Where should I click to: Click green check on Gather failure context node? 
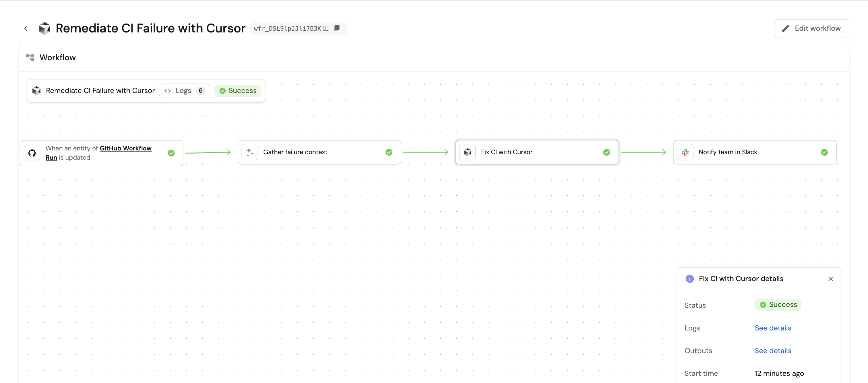click(389, 152)
